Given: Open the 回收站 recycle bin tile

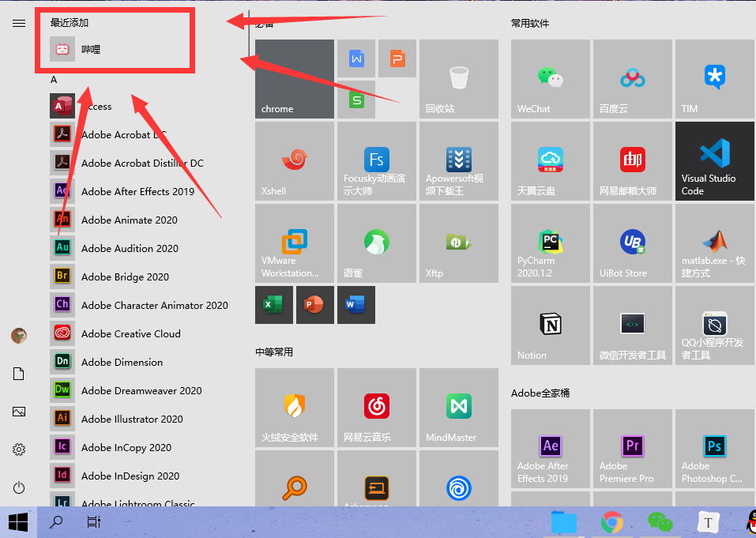Looking at the screenshot, I should (459, 79).
